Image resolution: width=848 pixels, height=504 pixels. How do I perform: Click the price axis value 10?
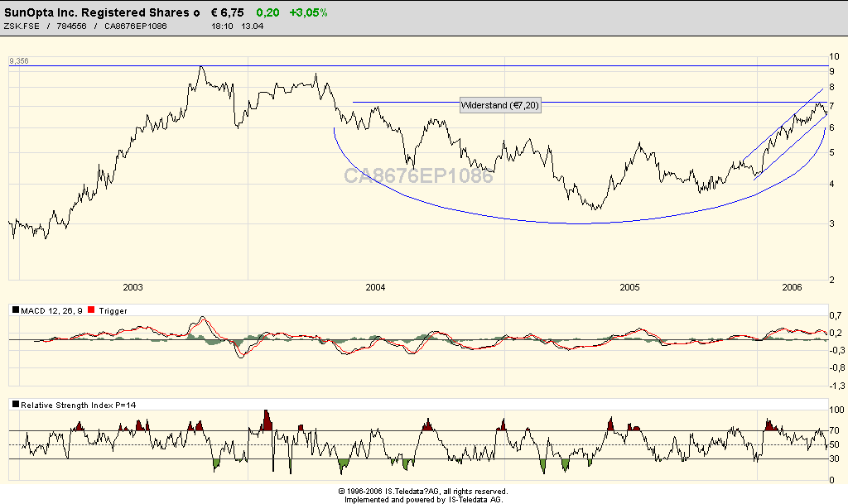[835, 56]
